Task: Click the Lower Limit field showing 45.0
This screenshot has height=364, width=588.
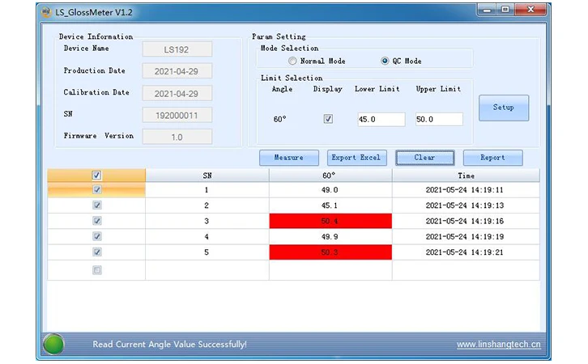Action: (381, 120)
